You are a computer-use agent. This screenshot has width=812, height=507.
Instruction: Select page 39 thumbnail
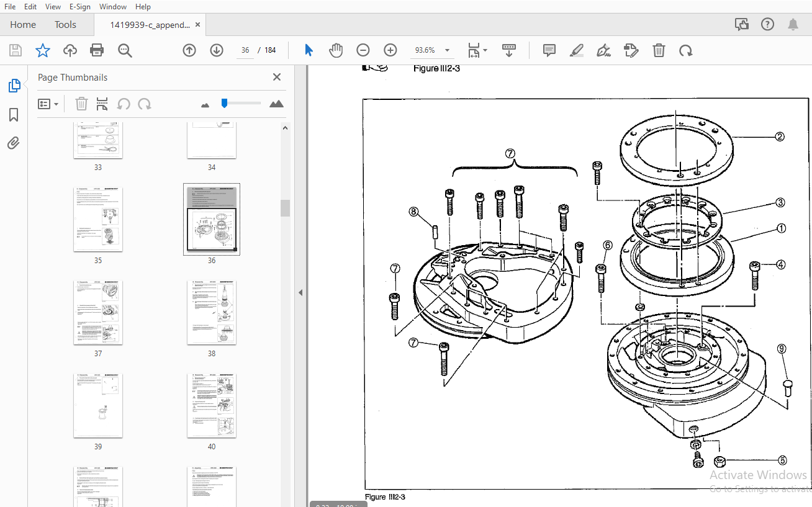[98, 406]
